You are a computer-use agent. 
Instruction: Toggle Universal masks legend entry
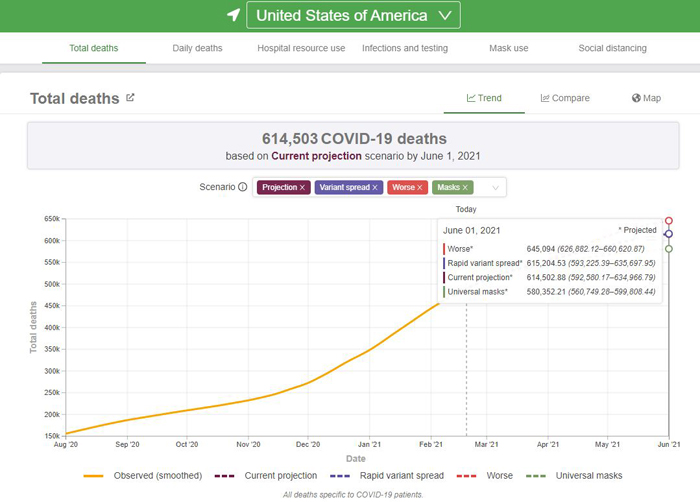point(574,476)
